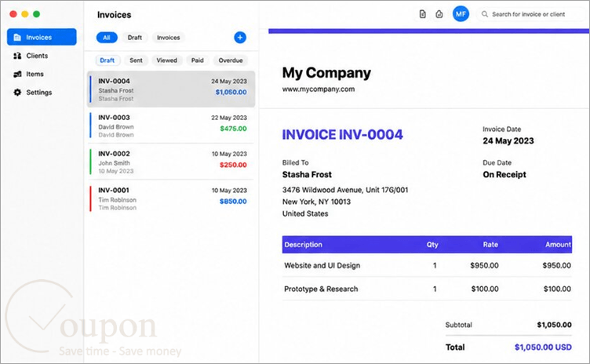Open invoice INV-0004 for Stasha Frost
This screenshot has height=364, width=590.
171,89
